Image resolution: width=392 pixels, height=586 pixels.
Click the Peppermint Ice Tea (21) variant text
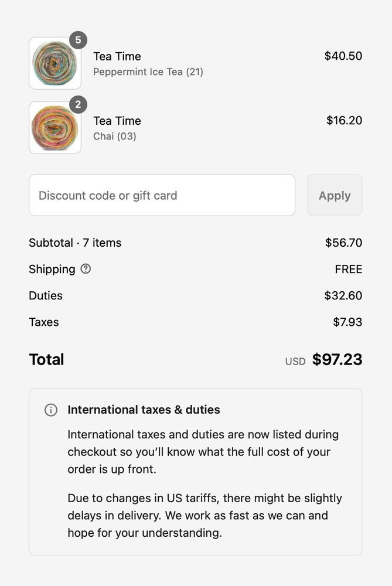tap(148, 72)
